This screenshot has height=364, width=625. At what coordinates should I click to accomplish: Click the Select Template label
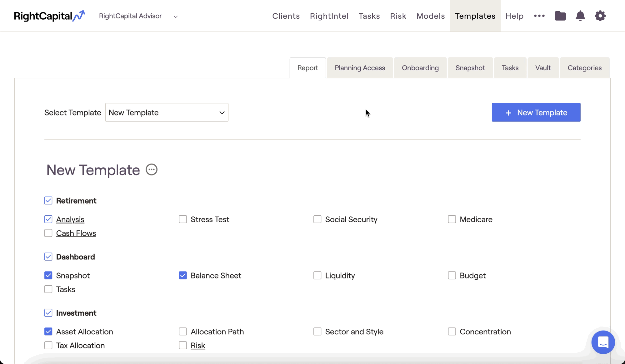pos(72,113)
